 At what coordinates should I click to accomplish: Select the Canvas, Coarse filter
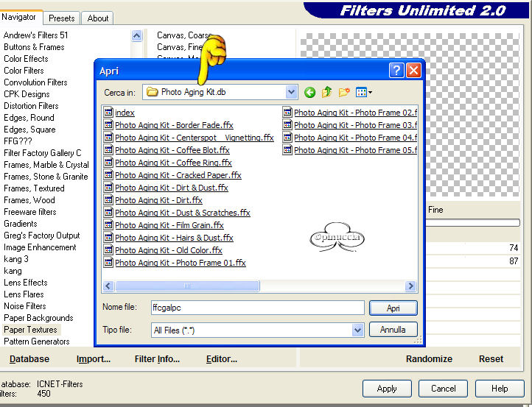point(184,35)
